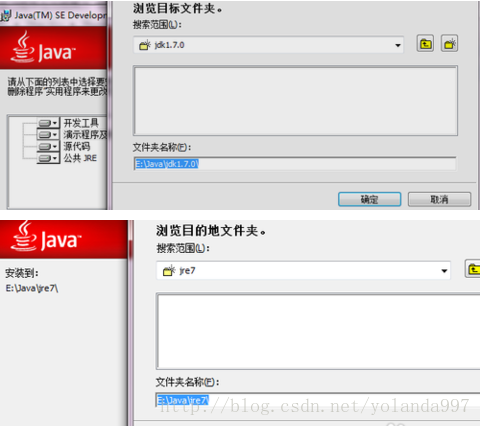
Task: Open the 公共 JRE feature drive dropdown
Action: 48,158
